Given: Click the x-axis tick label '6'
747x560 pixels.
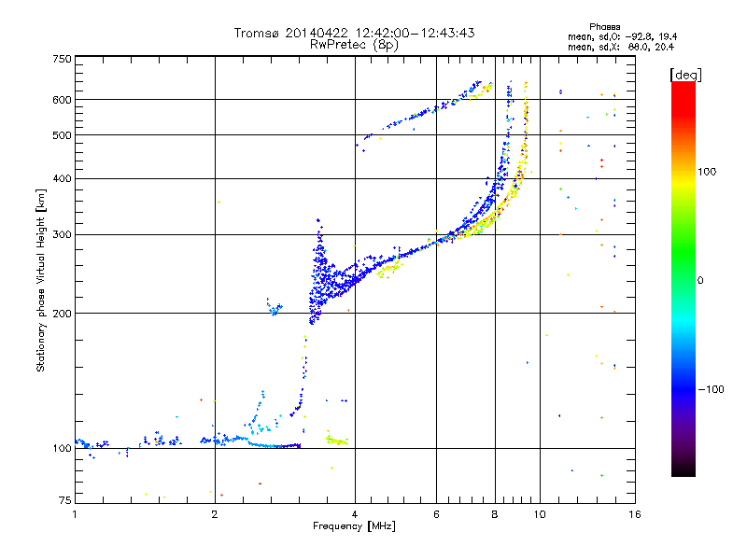Looking at the screenshot, I should (436, 514).
